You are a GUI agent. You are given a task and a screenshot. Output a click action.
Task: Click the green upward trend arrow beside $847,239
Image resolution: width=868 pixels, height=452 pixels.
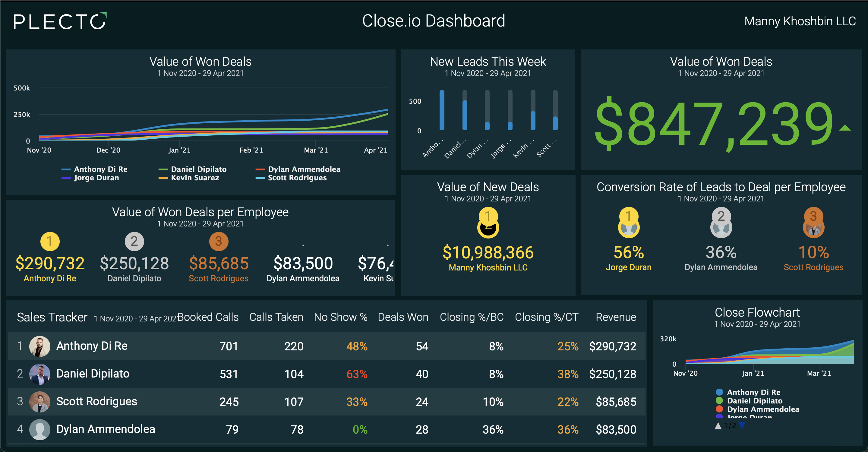click(x=845, y=128)
